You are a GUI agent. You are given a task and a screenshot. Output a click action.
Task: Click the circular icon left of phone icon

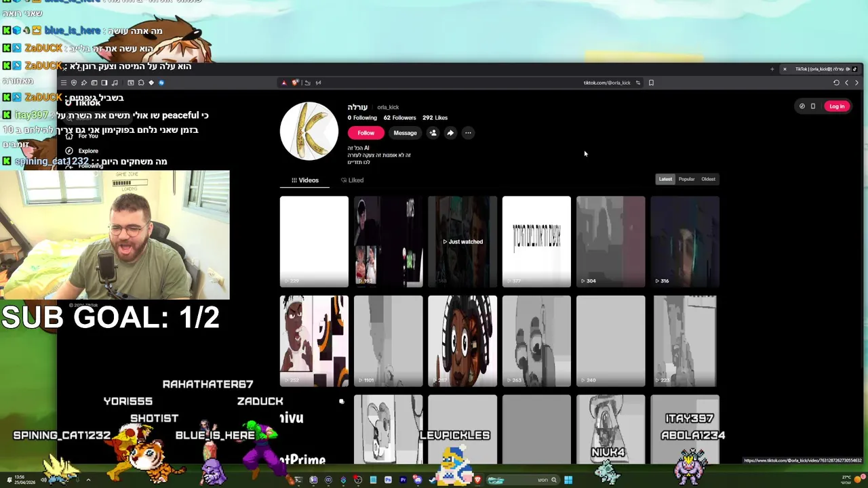point(802,106)
